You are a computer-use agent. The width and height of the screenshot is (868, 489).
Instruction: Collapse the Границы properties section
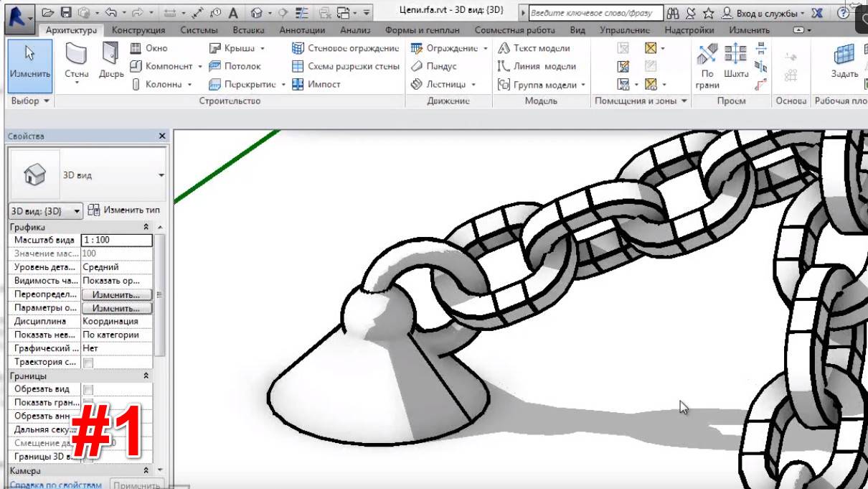(x=146, y=376)
